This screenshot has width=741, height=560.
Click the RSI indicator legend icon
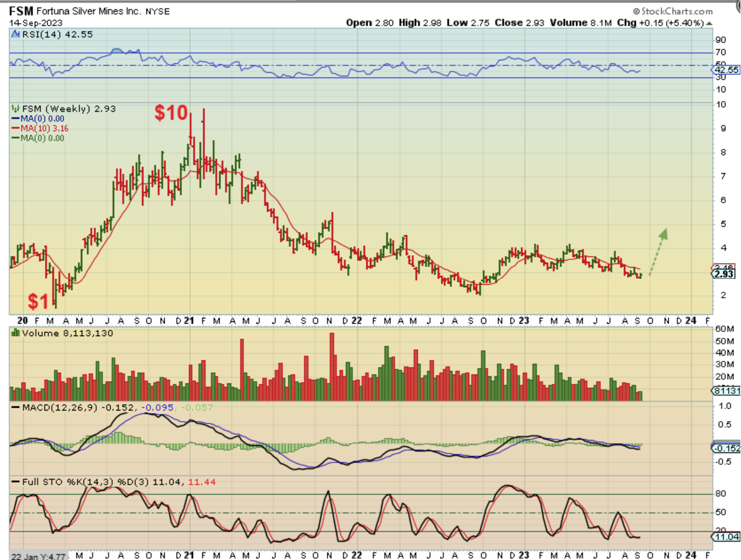tap(15, 34)
